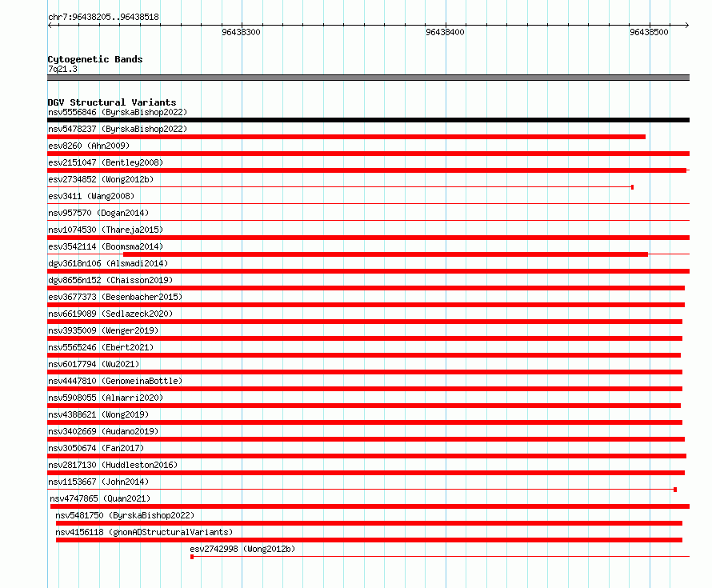
Task: Select nsv5908055 (Almarri2020) label
Action: tap(106, 398)
